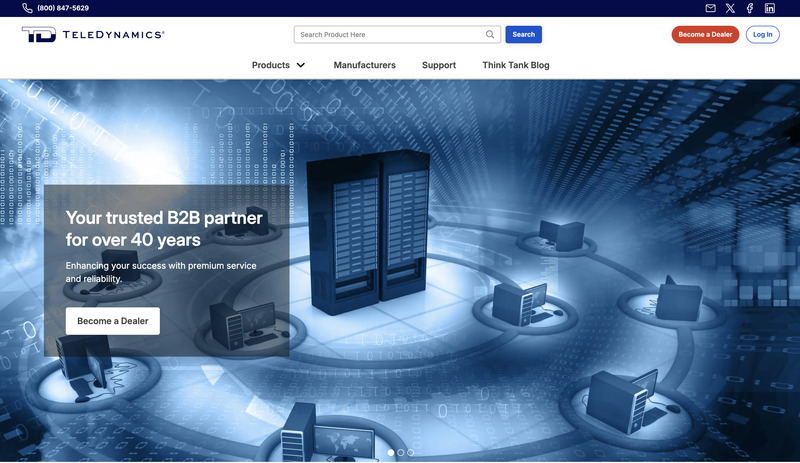Go home via the TeleDynamics logo
The width and height of the screenshot is (800, 463).
click(x=93, y=34)
